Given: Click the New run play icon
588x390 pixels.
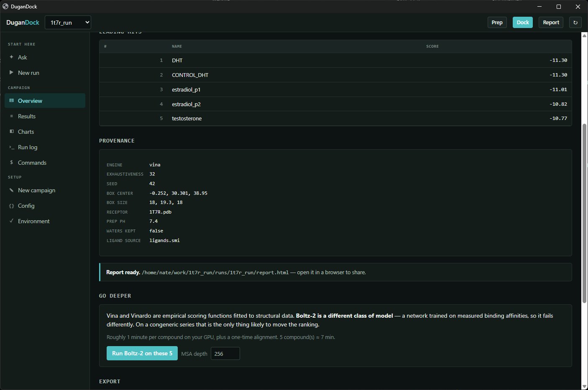Looking at the screenshot, I should 11,73.
